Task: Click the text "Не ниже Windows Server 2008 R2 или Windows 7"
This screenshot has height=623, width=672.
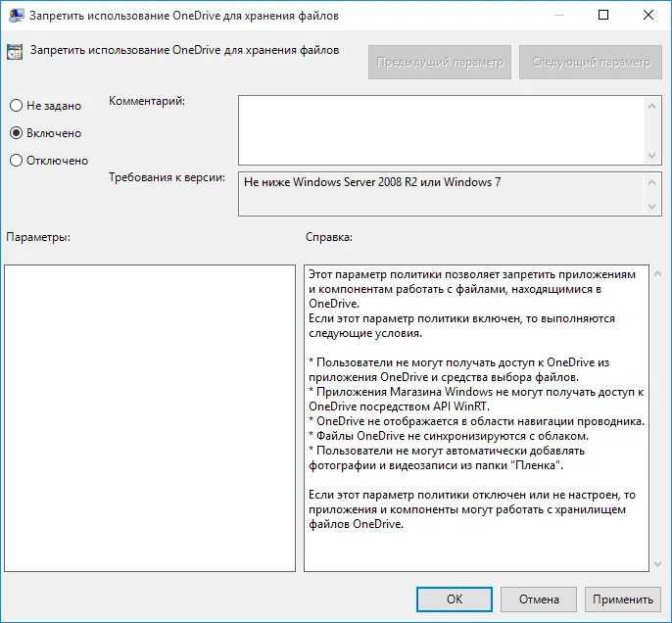Action: (372, 182)
